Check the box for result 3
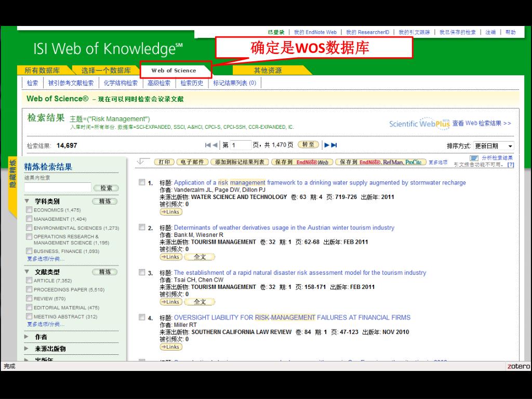 (x=142, y=272)
